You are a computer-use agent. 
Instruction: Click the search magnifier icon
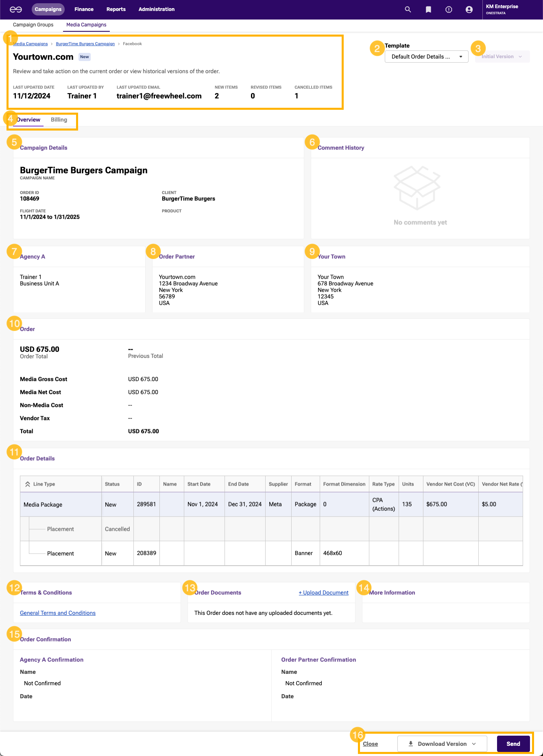pyautogui.click(x=408, y=9)
